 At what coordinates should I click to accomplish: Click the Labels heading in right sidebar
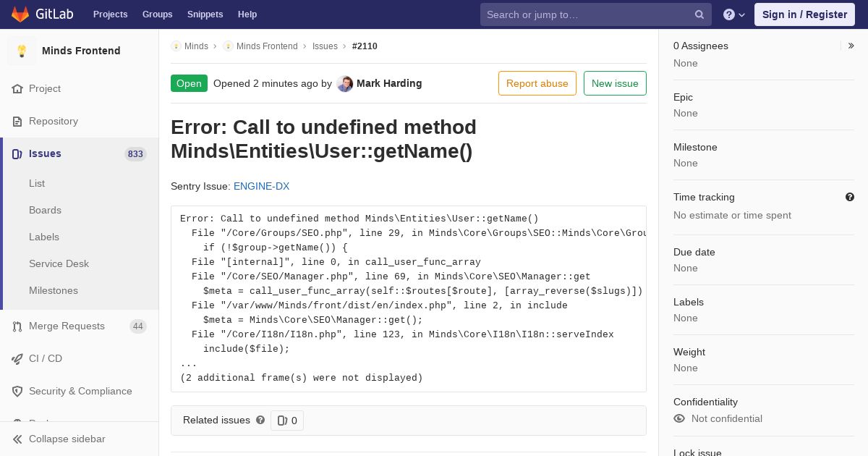(x=689, y=302)
